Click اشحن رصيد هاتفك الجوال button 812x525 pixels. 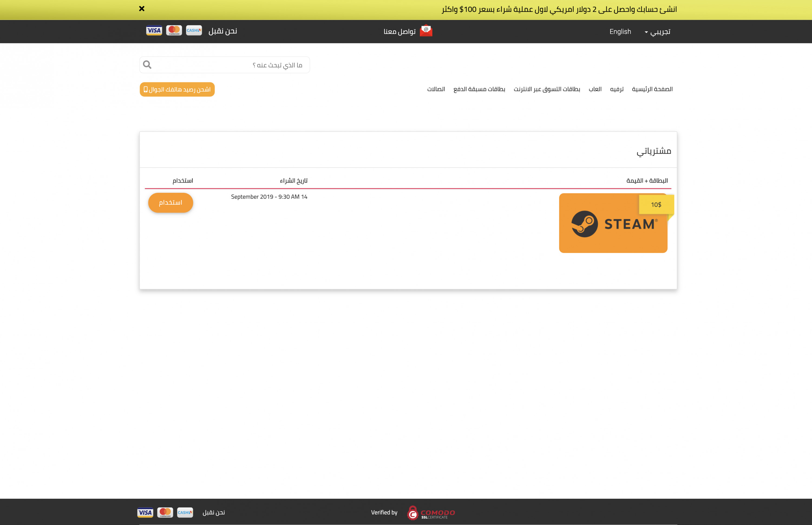tap(177, 89)
